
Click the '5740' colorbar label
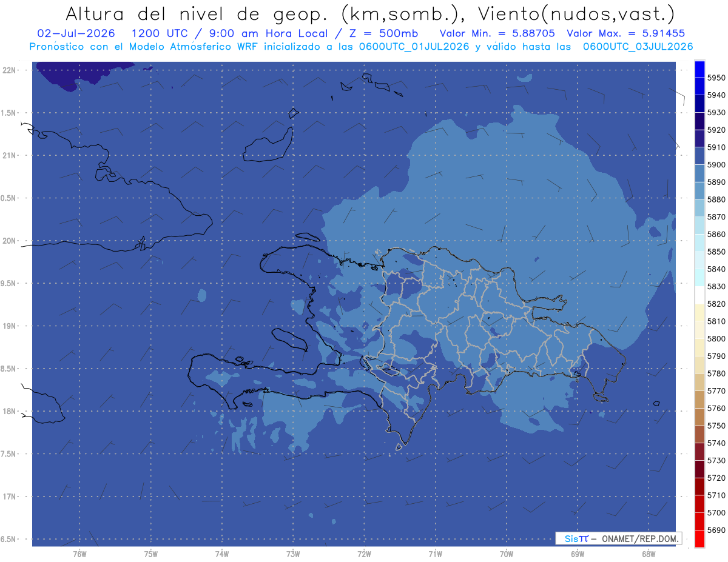coord(716,443)
